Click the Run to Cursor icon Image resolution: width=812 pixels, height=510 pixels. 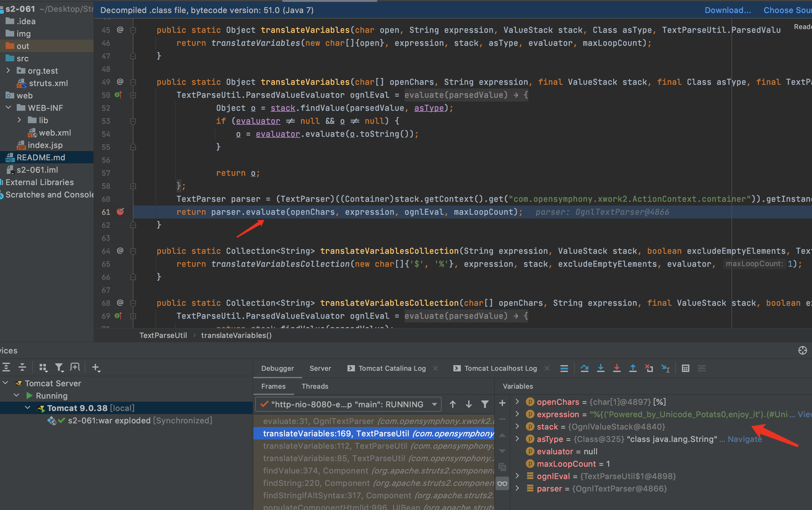point(665,368)
